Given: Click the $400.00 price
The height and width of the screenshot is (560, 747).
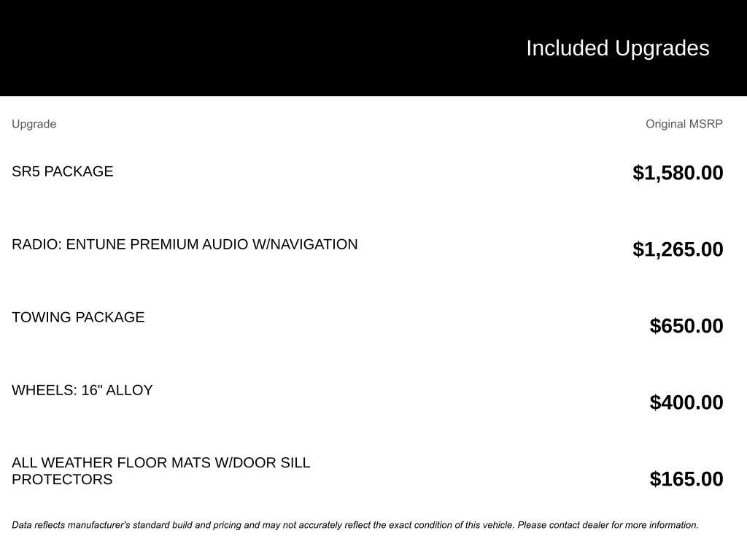Looking at the screenshot, I should pos(686,402).
